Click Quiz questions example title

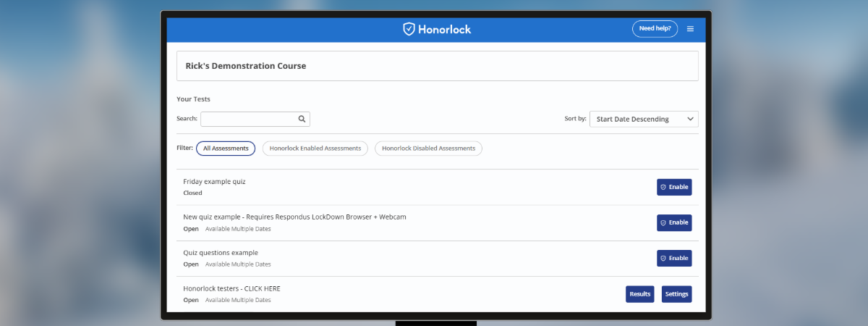click(x=221, y=252)
